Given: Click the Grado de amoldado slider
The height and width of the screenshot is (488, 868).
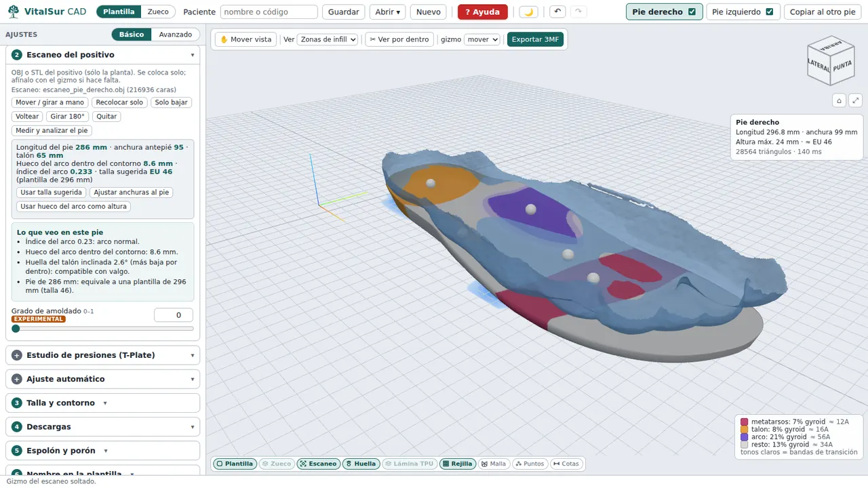Looking at the screenshot, I should (x=102, y=329).
